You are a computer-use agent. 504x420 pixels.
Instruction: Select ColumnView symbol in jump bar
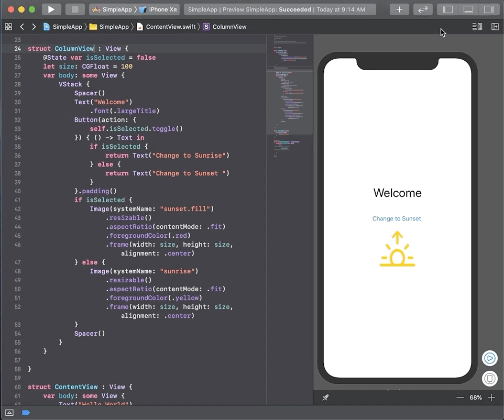[x=225, y=27]
